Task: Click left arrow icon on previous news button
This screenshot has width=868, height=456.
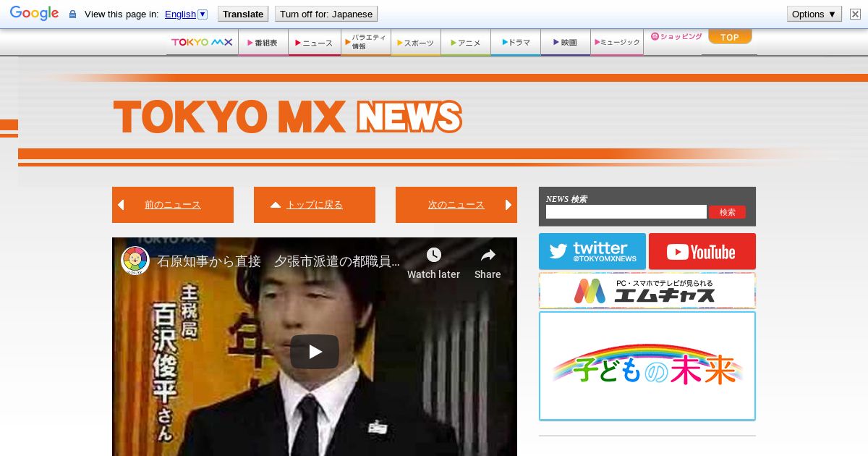Action: [121, 205]
